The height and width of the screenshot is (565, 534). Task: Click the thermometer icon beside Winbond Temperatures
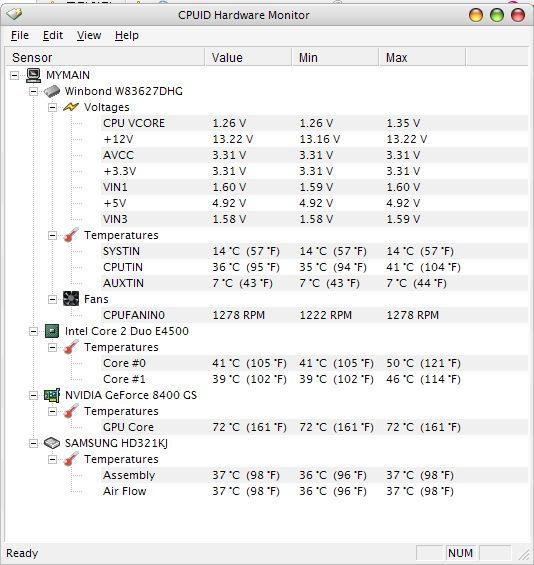pos(71,235)
